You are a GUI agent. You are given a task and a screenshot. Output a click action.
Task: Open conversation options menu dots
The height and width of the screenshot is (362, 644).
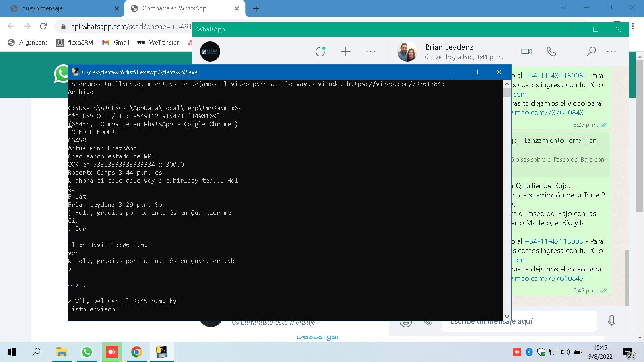click(x=611, y=51)
